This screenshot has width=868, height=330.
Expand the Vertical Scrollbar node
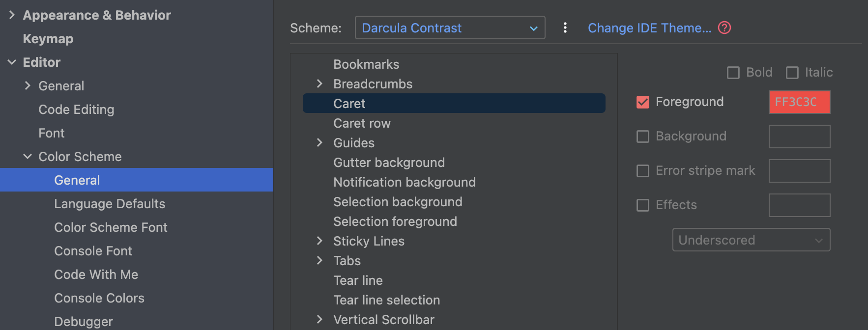[319, 320]
